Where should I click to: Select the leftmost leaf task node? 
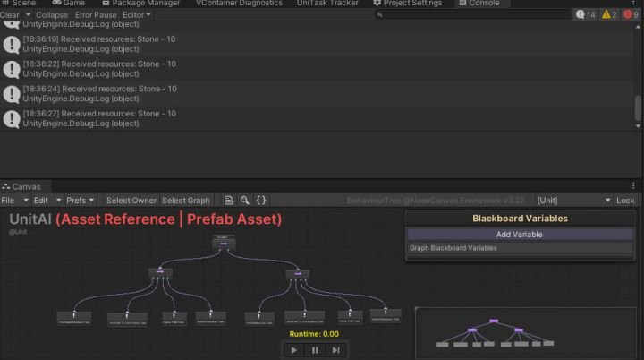(74, 319)
